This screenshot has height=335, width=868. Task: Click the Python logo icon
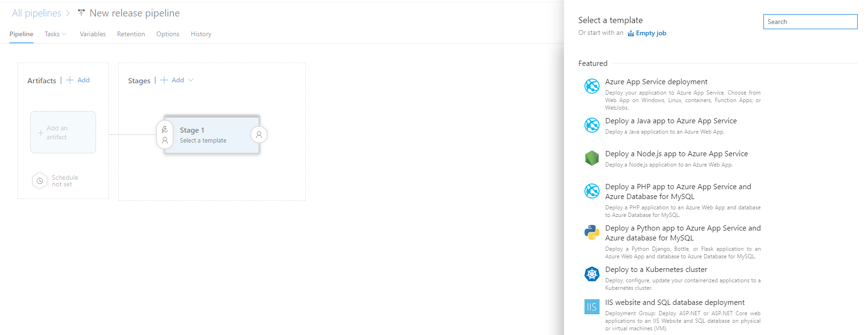pyautogui.click(x=592, y=232)
